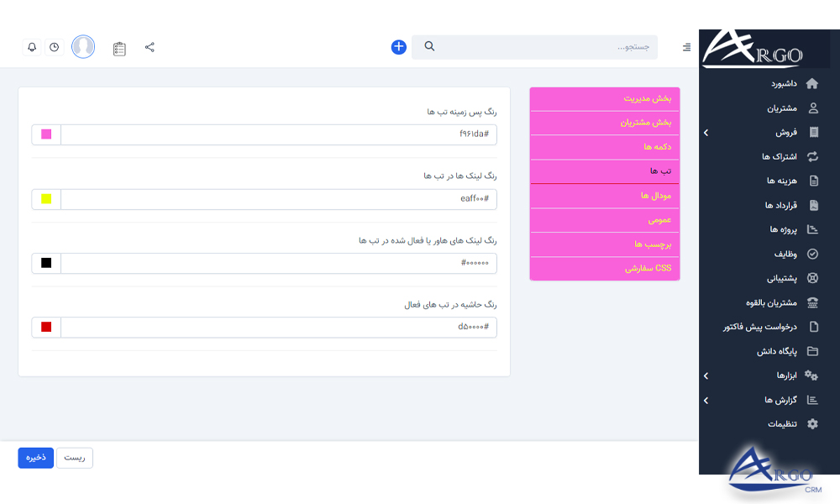This screenshot has width=840, height=504.
Task: Select the مشتریان sidebar icon
Action: click(x=811, y=108)
